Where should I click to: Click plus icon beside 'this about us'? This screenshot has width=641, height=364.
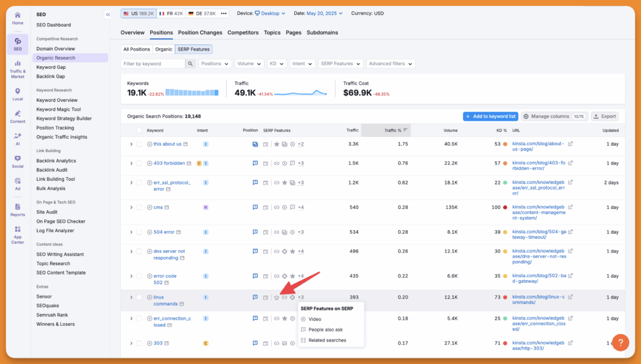click(150, 144)
